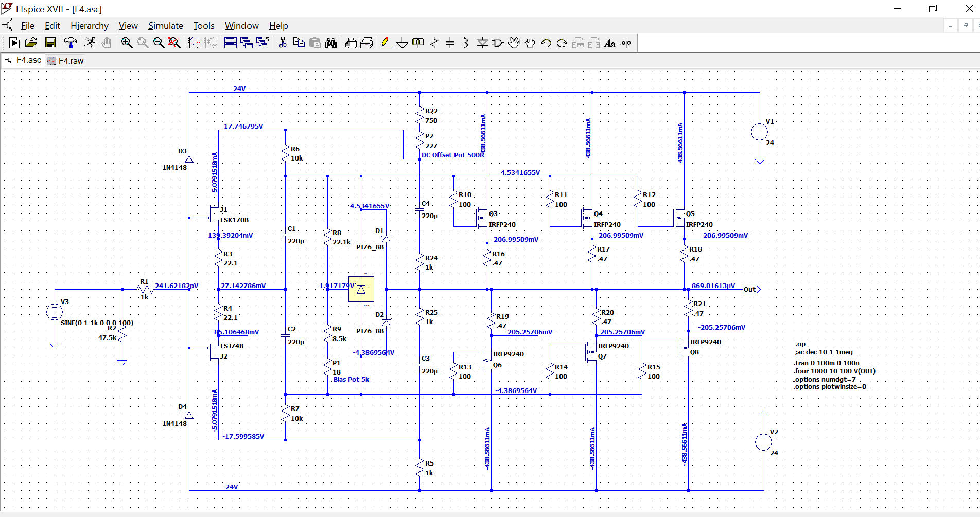Open the Help menu

pos(278,26)
